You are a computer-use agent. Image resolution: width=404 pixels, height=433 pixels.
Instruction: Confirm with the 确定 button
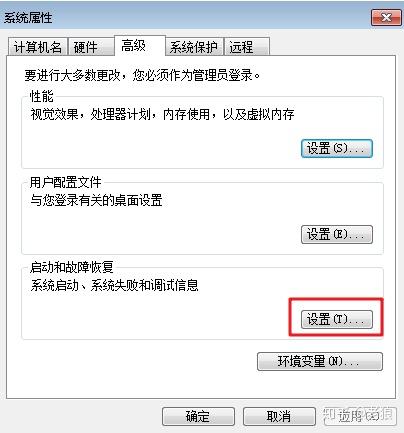click(x=198, y=416)
